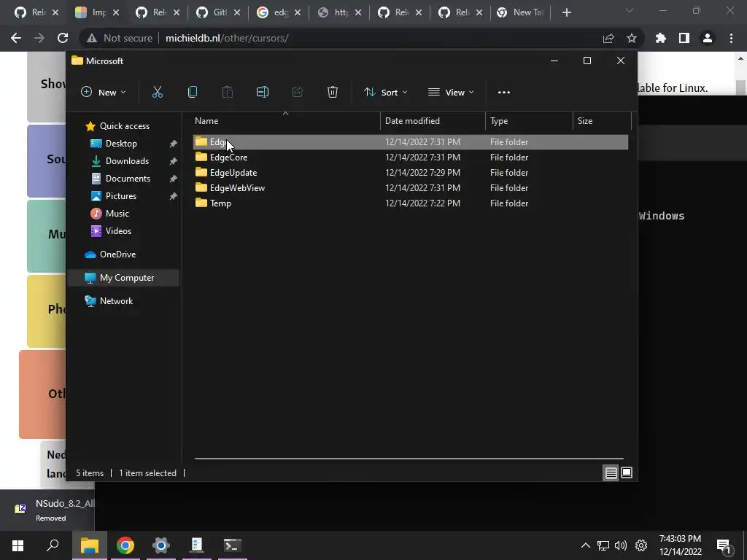The width and height of the screenshot is (747, 560).
Task: Open Chrome profile avatar menu
Action: click(708, 38)
